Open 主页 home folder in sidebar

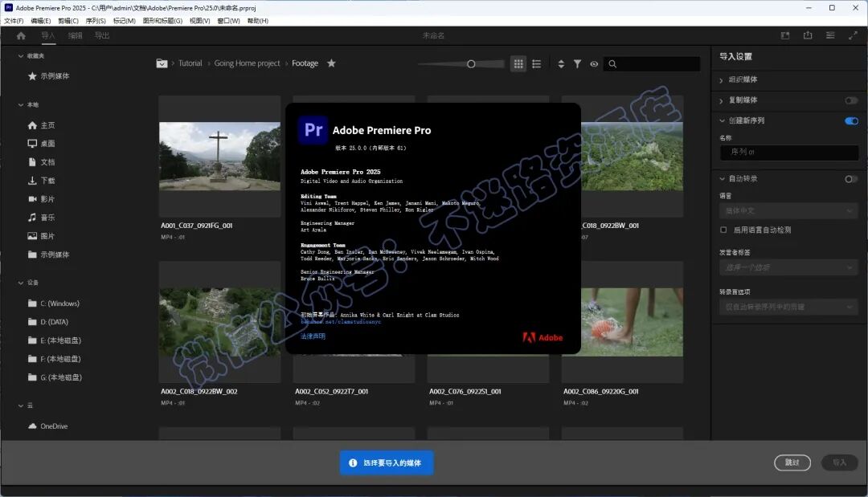coord(42,125)
